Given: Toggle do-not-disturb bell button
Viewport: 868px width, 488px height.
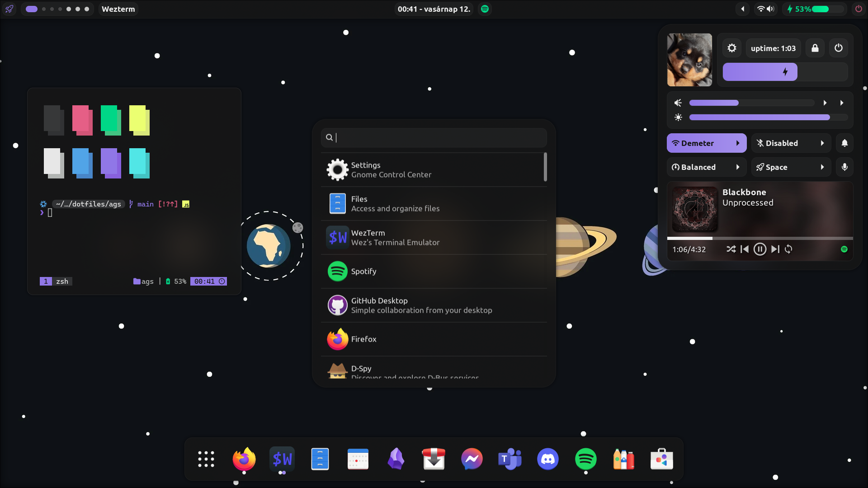Looking at the screenshot, I should coord(844,143).
